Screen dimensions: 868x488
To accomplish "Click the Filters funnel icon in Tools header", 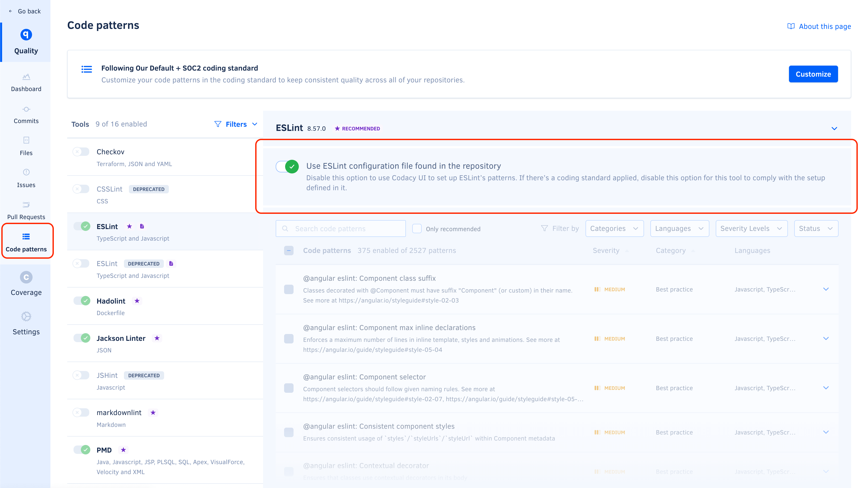I will pyautogui.click(x=218, y=124).
